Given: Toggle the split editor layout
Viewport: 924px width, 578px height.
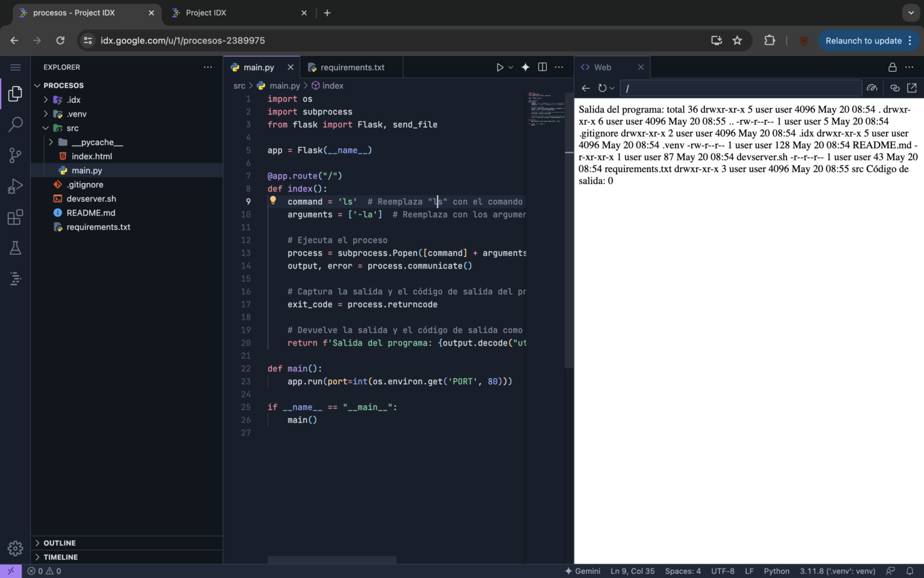Looking at the screenshot, I should [x=542, y=67].
